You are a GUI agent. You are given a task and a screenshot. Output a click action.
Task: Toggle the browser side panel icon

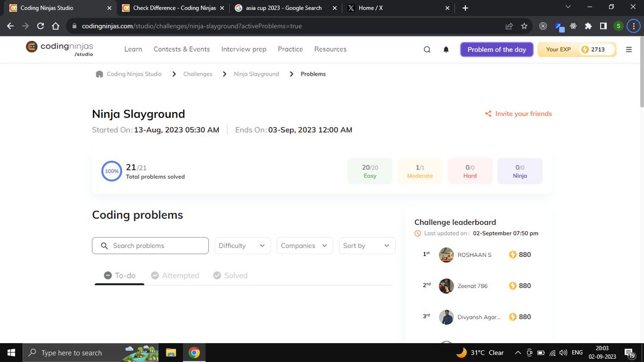point(603,26)
